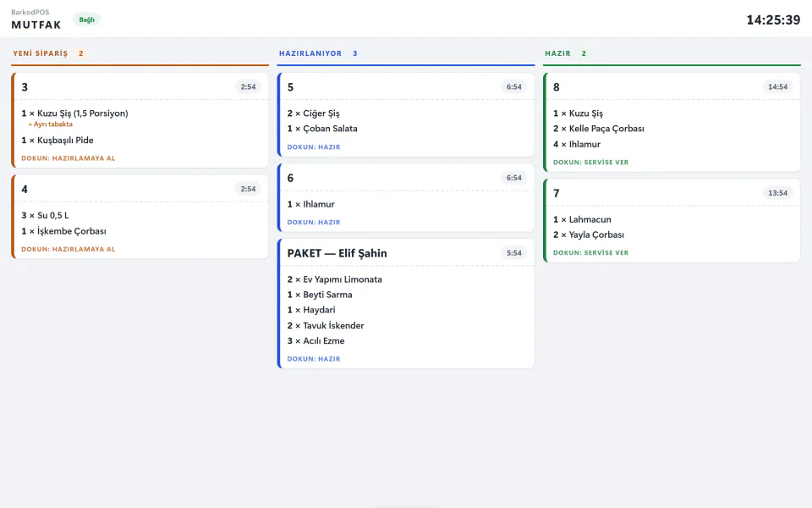Click the 2:54 timer on order 3

248,87
